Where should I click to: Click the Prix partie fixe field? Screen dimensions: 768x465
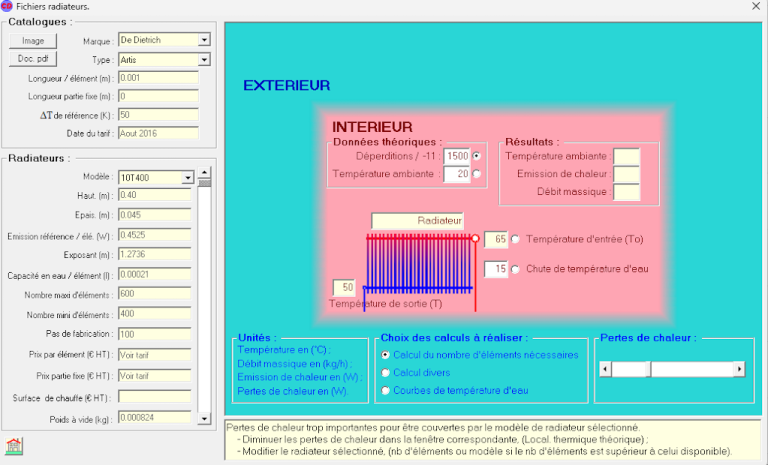[x=155, y=376]
